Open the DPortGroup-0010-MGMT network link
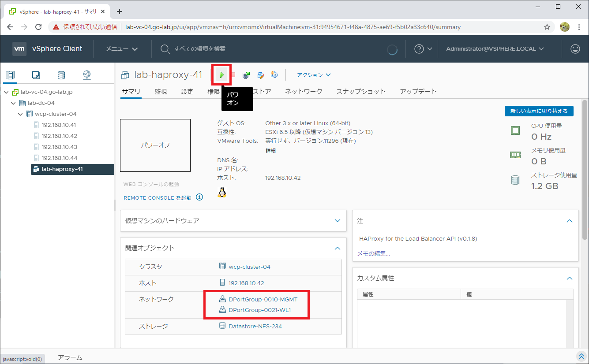The height and width of the screenshot is (364, 589). click(263, 299)
